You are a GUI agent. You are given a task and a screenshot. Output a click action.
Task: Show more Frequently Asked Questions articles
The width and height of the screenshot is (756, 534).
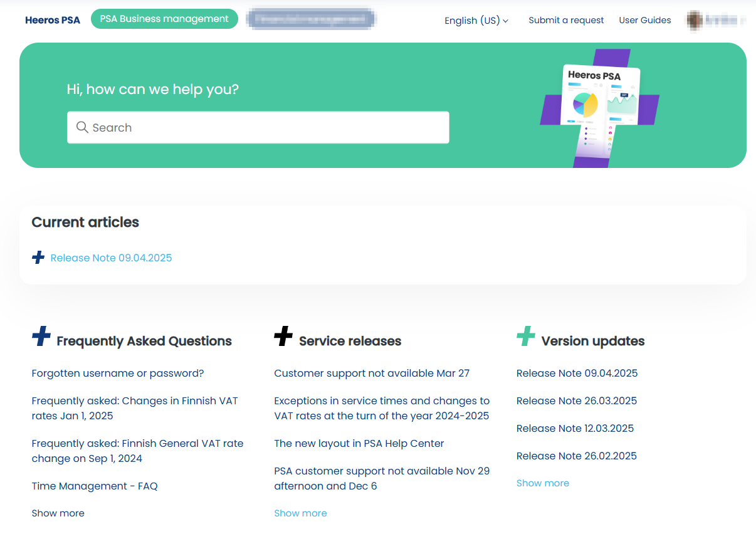[x=58, y=513]
